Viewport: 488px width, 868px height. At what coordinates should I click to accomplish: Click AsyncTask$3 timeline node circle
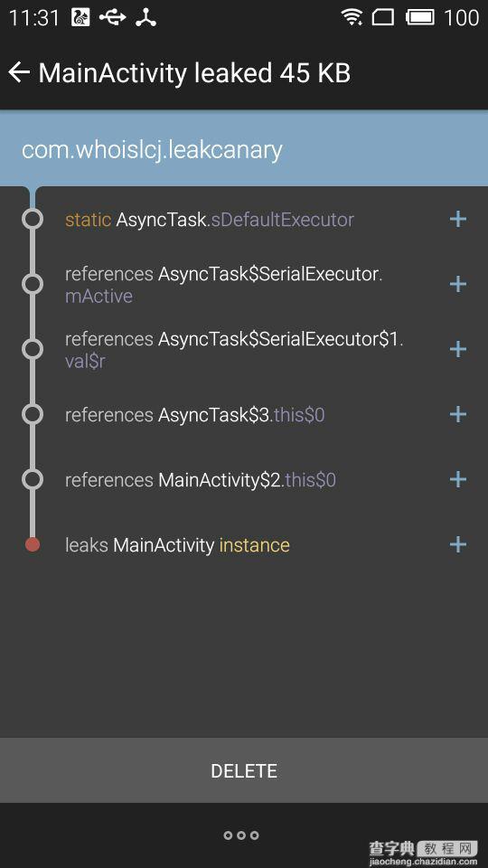[33, 415]
